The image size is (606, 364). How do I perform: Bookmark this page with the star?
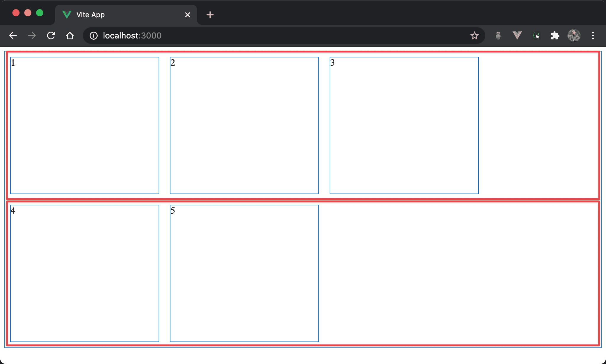tap(474, 36)
